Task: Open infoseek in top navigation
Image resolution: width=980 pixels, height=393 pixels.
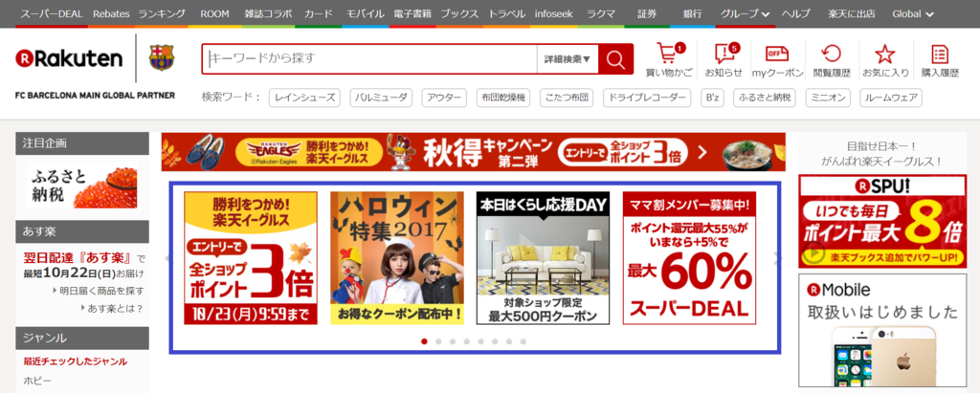Action: (554, 13)
